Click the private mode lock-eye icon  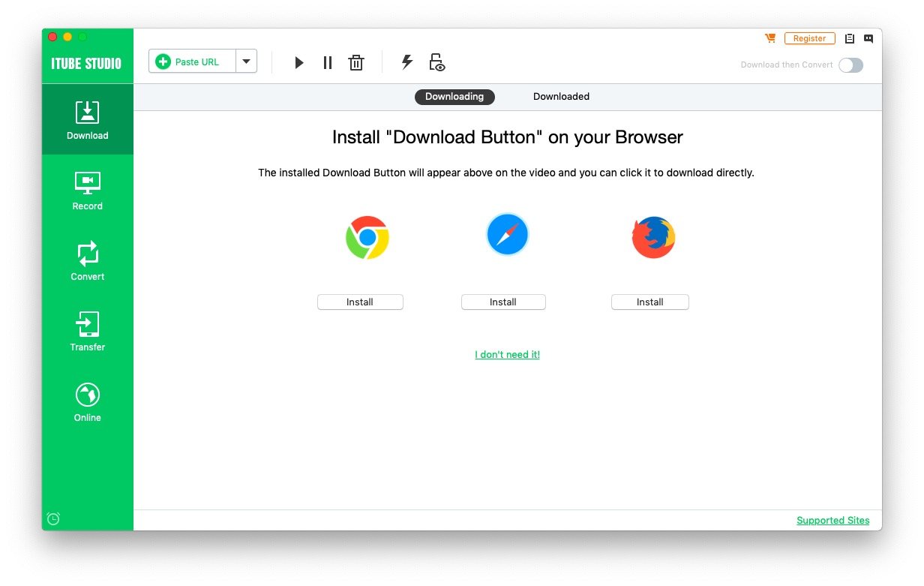pyautogui.click(x=436, y=62)
